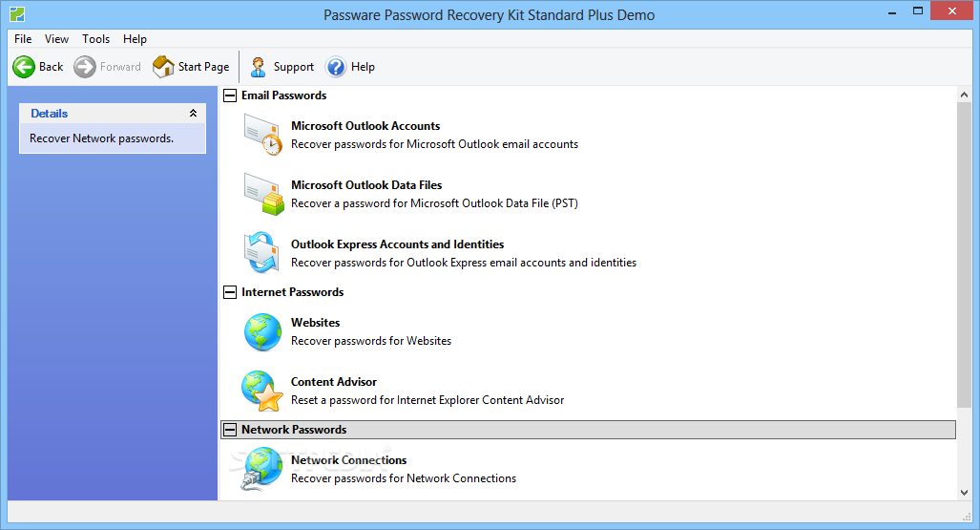Click 'Reset a password for Internet Explorer Content Advisor'

point(427,400)
